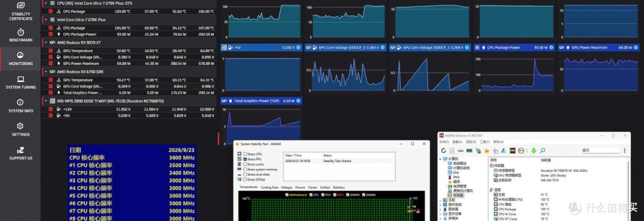This screenshot has height=221, width=644.
Task: Click info icon on GPU Power Maximum graph
Action: (x=635, y=48)
